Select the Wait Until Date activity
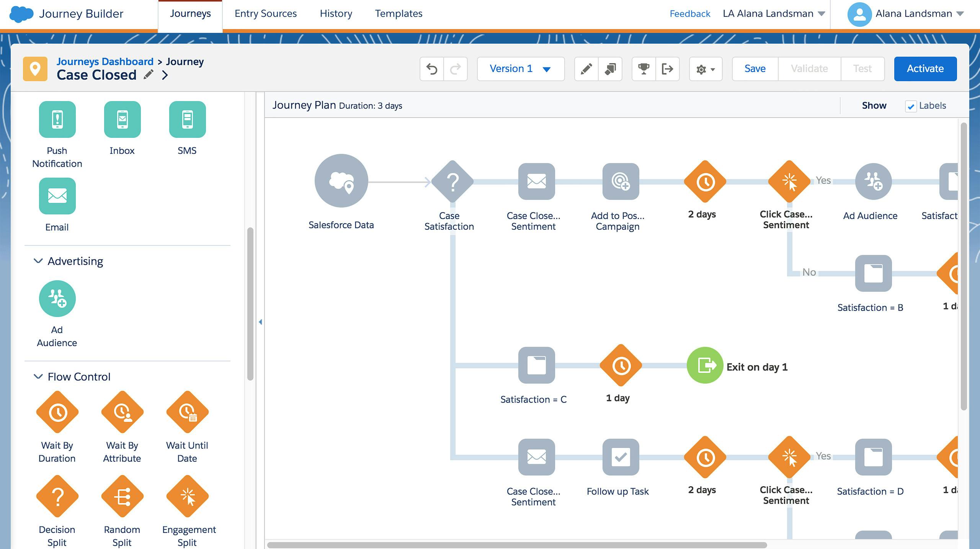Viewport: 980px width, 549px height. pos(188,412)
